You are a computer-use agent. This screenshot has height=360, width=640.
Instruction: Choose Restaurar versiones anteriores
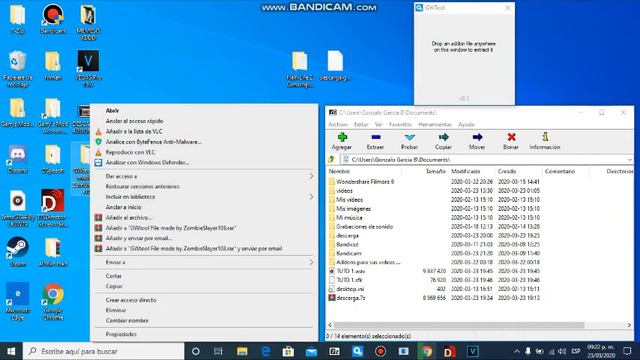pos(204,187)
